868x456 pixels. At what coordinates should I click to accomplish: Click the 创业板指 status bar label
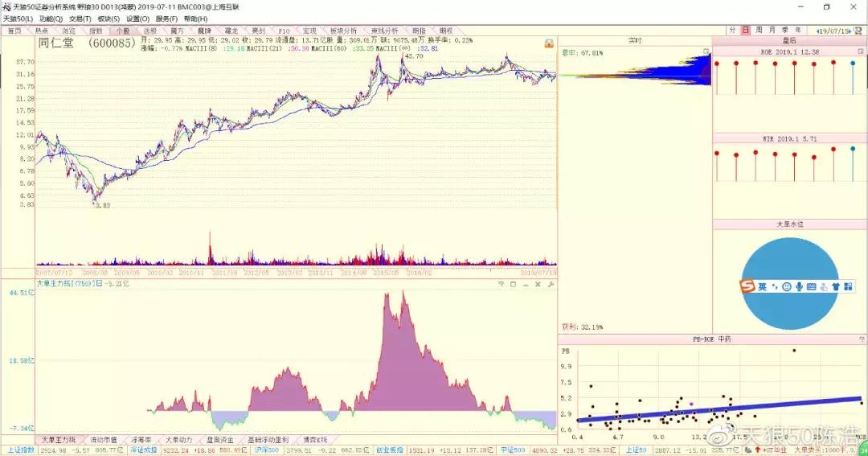coord(390,450)
